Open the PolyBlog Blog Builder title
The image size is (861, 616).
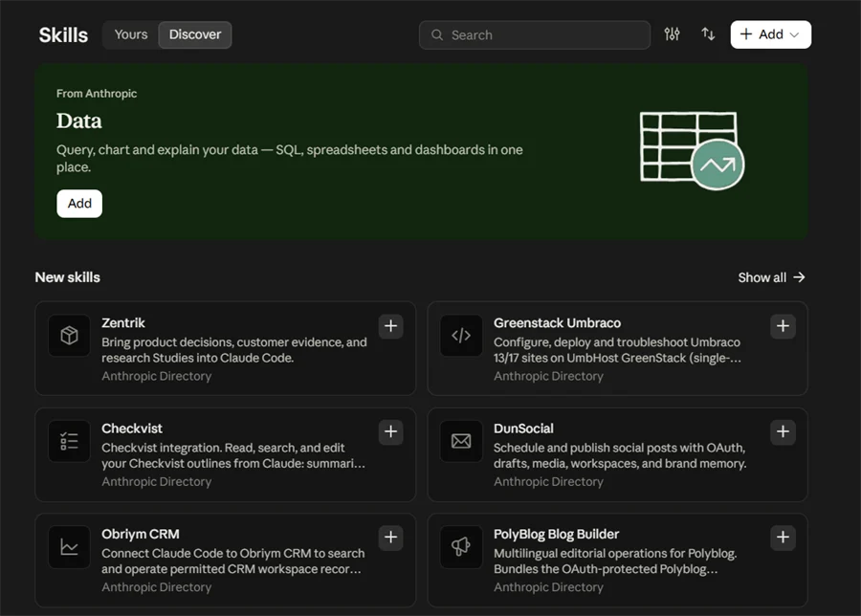[556, 534]
